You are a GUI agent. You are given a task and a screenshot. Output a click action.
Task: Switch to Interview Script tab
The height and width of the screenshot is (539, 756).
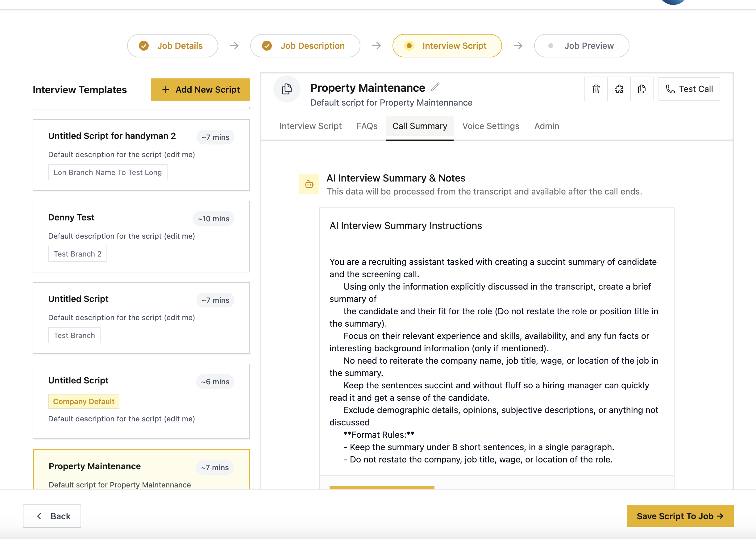coord(310,126)
